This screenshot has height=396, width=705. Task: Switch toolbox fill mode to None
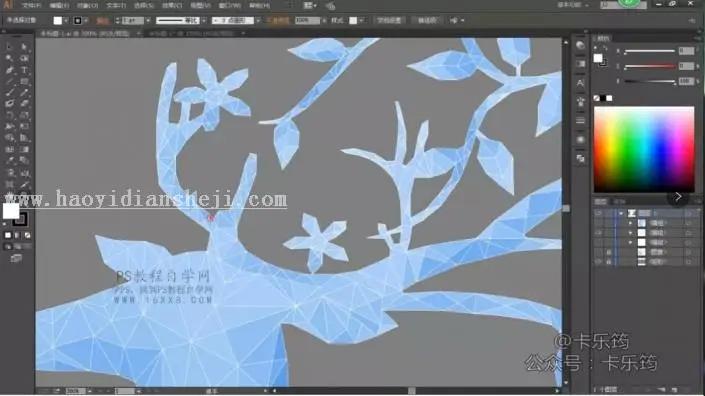[x=27, y=235]
